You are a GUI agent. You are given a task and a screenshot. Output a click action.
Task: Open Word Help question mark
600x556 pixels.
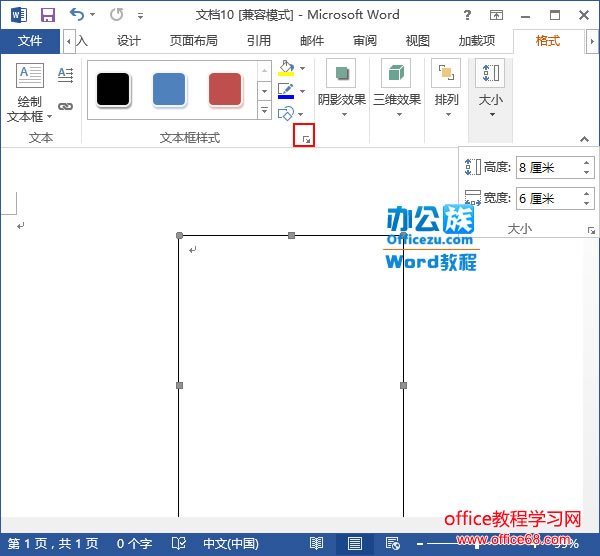click(467, 15)
